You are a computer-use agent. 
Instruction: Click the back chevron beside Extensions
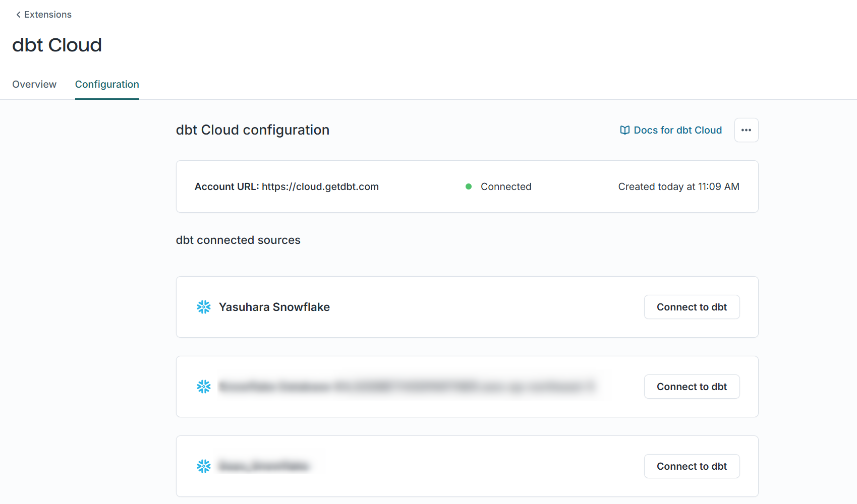18,15
